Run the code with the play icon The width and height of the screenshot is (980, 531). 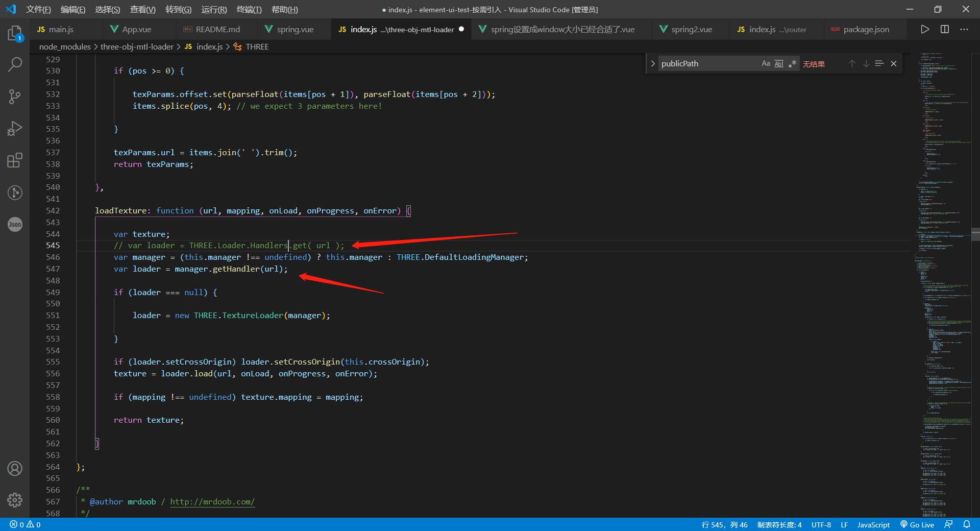click(925, 30)
